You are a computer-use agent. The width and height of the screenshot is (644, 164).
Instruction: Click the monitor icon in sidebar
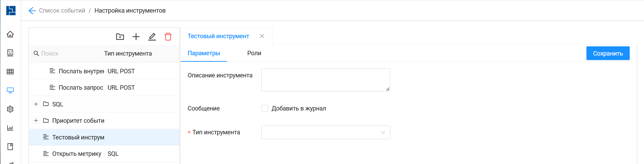(10, 90)
